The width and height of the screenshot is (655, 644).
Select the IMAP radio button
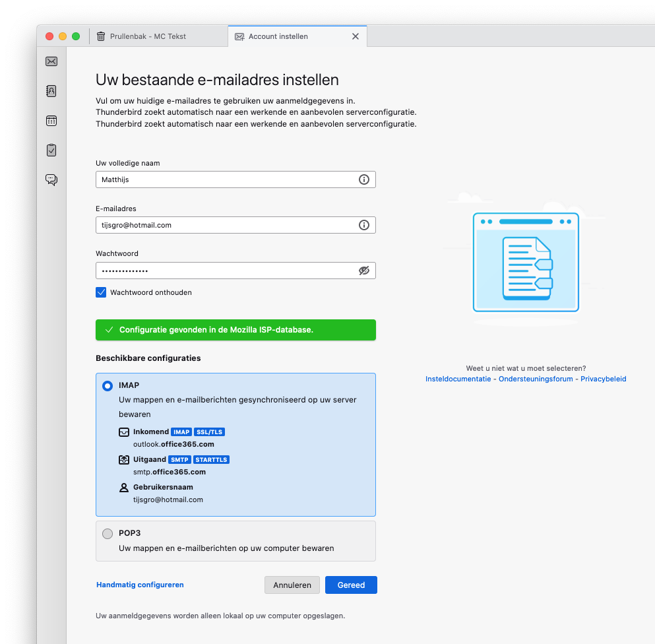click(108, 386)
